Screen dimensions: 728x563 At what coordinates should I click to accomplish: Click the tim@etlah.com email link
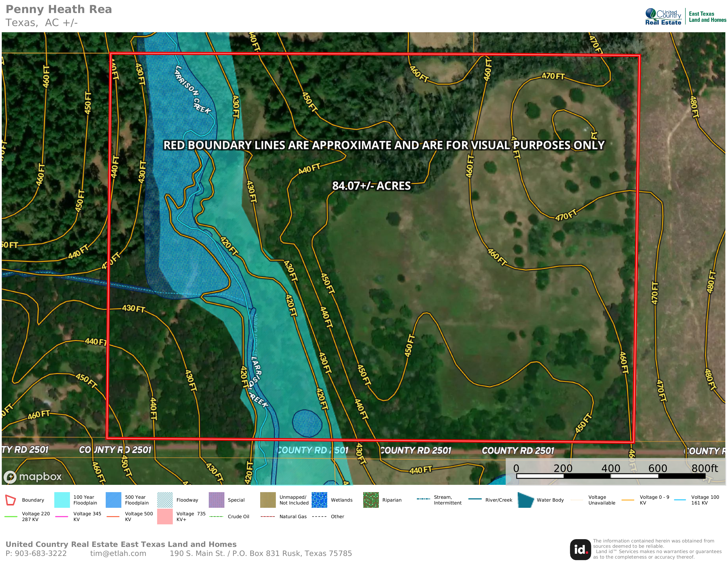pyautogui.click(x=118, y=554)
